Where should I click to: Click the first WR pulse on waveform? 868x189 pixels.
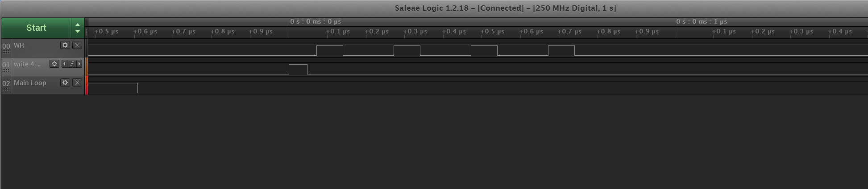pyautogui.click(x=329, y=50)
